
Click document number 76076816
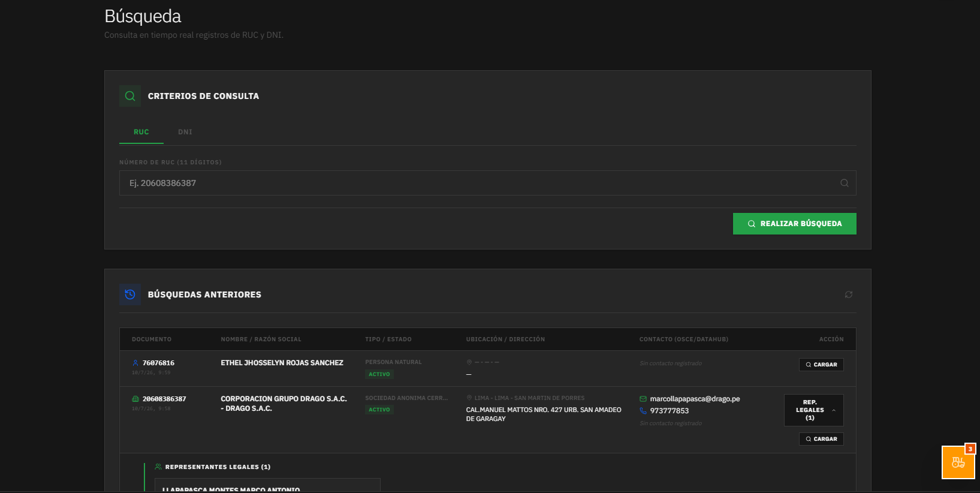tap(158, 363)
